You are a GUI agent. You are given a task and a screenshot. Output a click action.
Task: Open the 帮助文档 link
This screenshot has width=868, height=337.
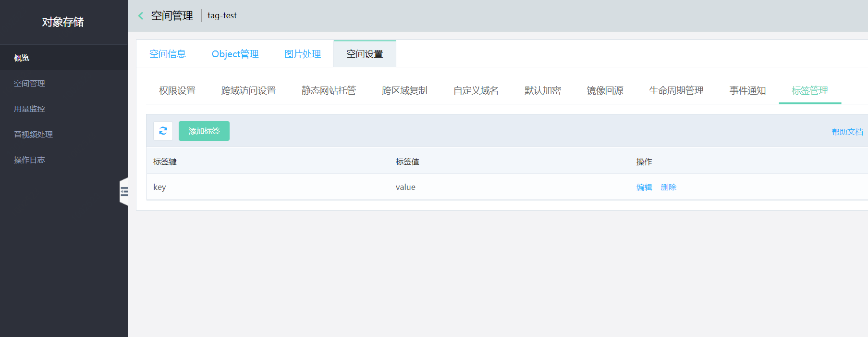coord(847,132)
